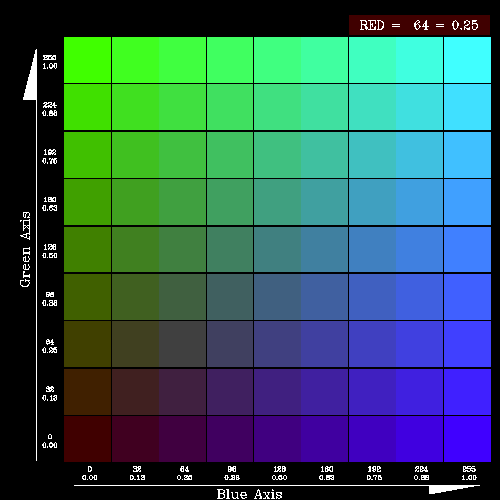Image resolution: width=500 pixels, height=500 pixels.
Task: Click the Blue Axis title text
Action: pos(249,494)
